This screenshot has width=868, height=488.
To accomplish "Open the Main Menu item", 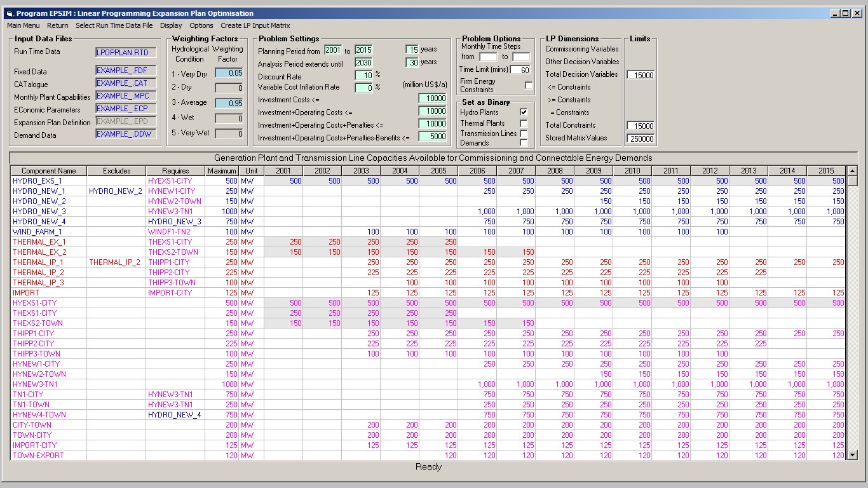I will tap(23, 25).
